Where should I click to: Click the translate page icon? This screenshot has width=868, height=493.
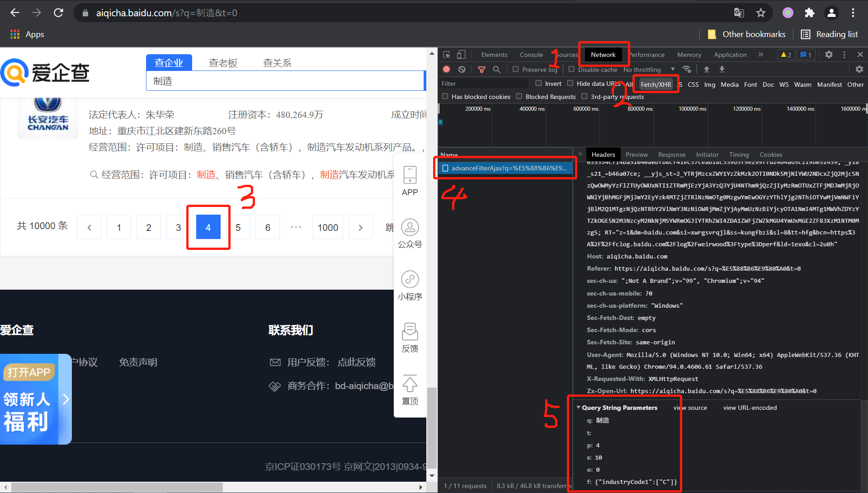click(x=739, y=13)
